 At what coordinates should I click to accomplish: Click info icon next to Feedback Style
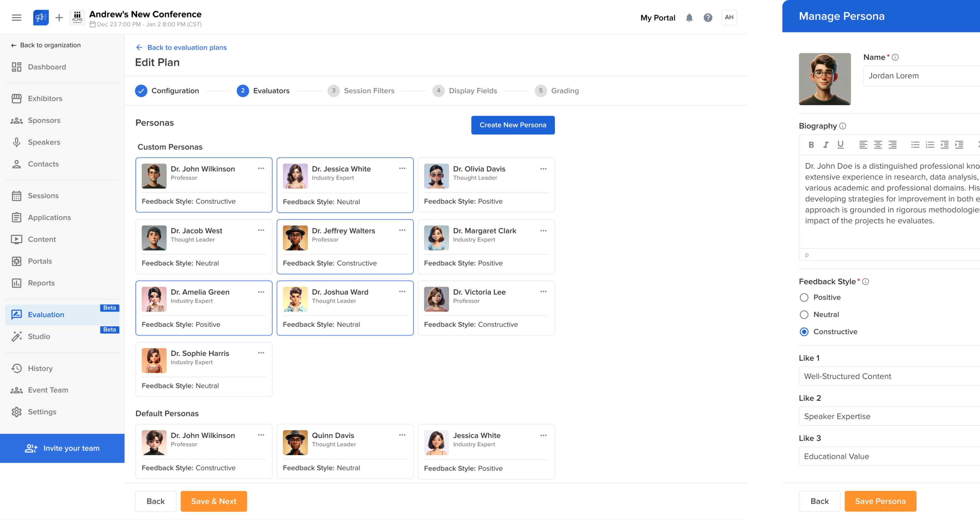(x=866, y=282)
